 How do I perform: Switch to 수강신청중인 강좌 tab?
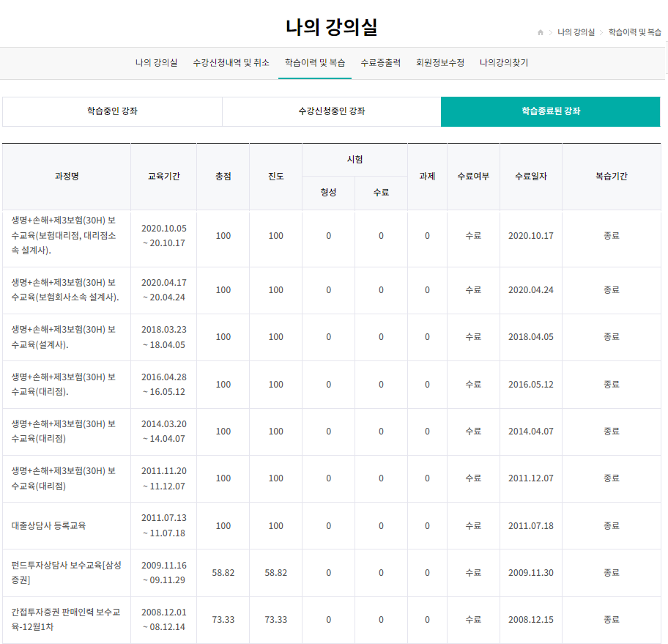point(332,111)
